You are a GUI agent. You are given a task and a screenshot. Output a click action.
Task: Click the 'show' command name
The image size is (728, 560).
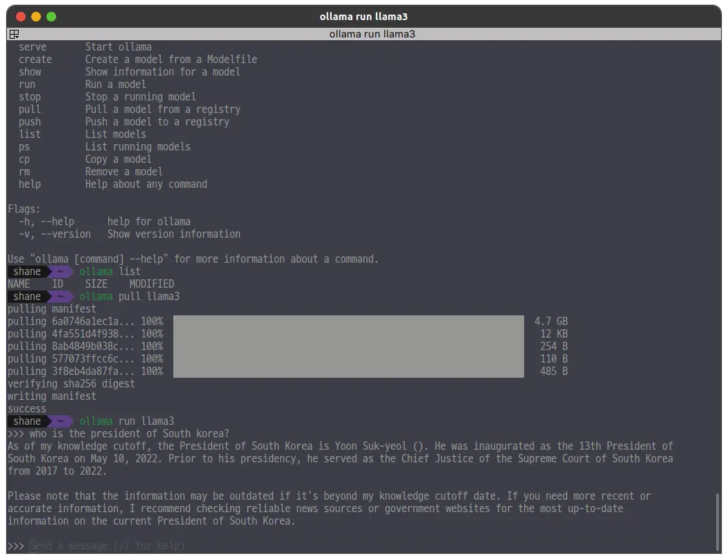point(30,72)
